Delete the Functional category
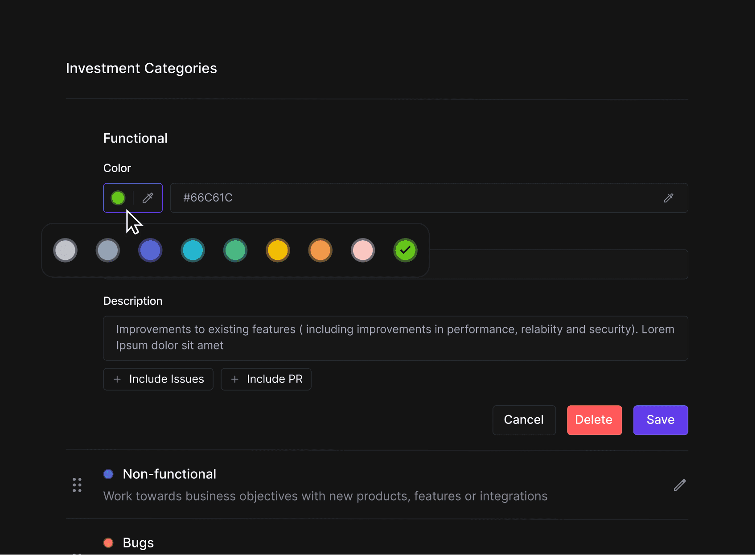Image resolution: width=756 pixels, height=555 pixels. [595, 420]
